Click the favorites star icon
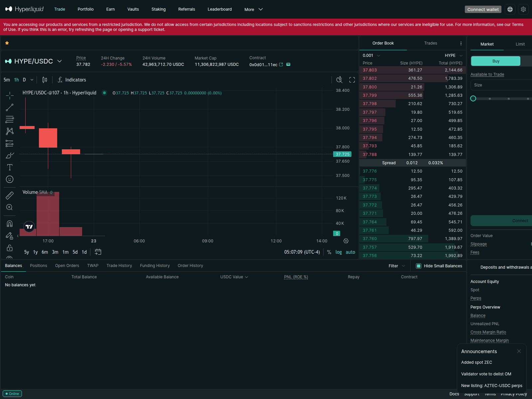 (x=7, y=43)
